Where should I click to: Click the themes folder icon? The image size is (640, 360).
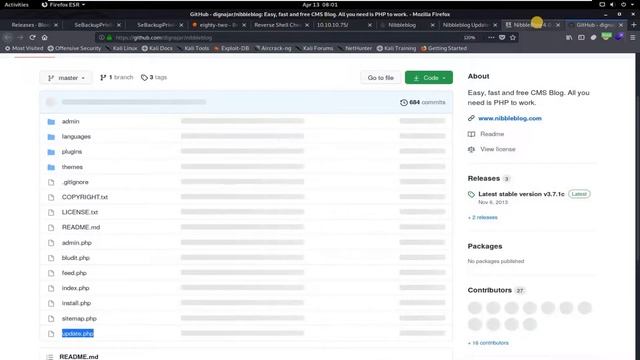(51, 167)
